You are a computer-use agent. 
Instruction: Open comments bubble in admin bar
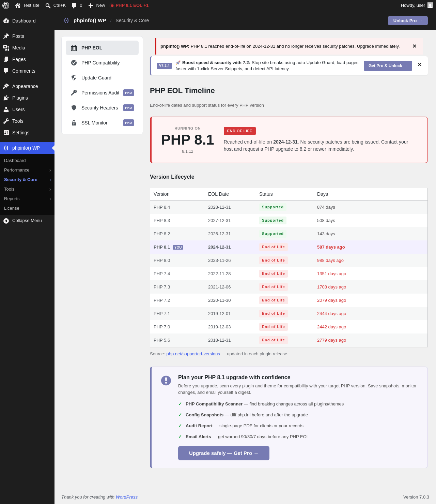[74, 5]
